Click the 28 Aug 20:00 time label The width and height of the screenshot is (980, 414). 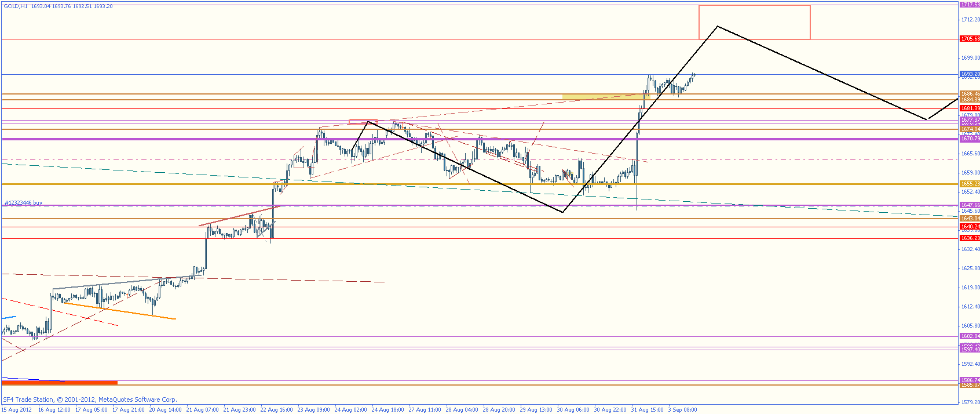(499, 410)
